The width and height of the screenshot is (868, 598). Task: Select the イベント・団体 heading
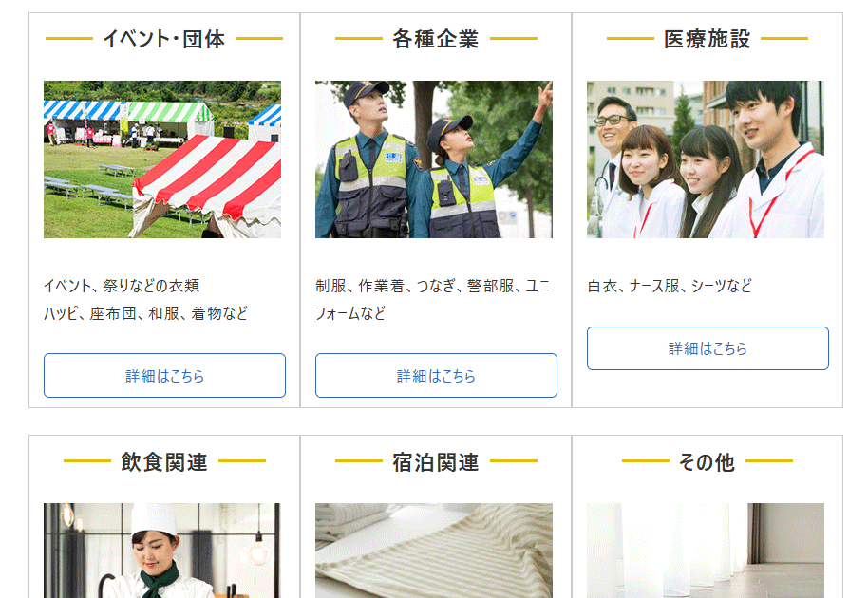(x=164, y=39)
